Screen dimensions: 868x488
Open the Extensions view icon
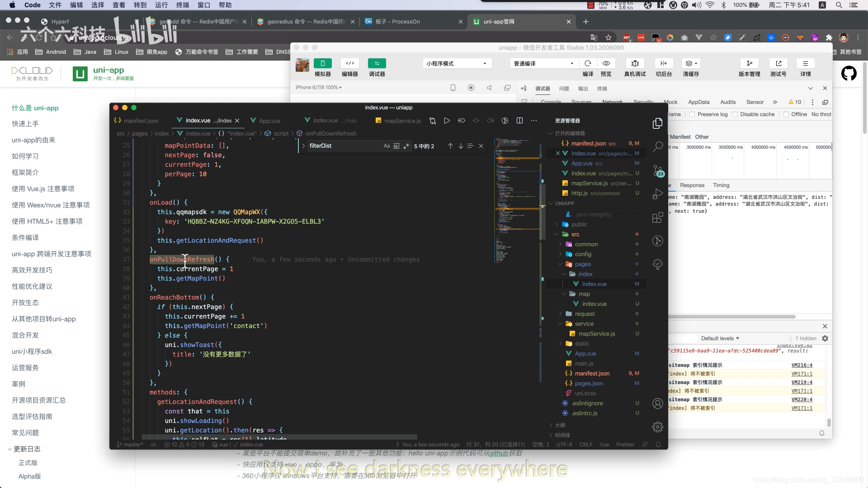pyautogui.click(x=658, y=218)
